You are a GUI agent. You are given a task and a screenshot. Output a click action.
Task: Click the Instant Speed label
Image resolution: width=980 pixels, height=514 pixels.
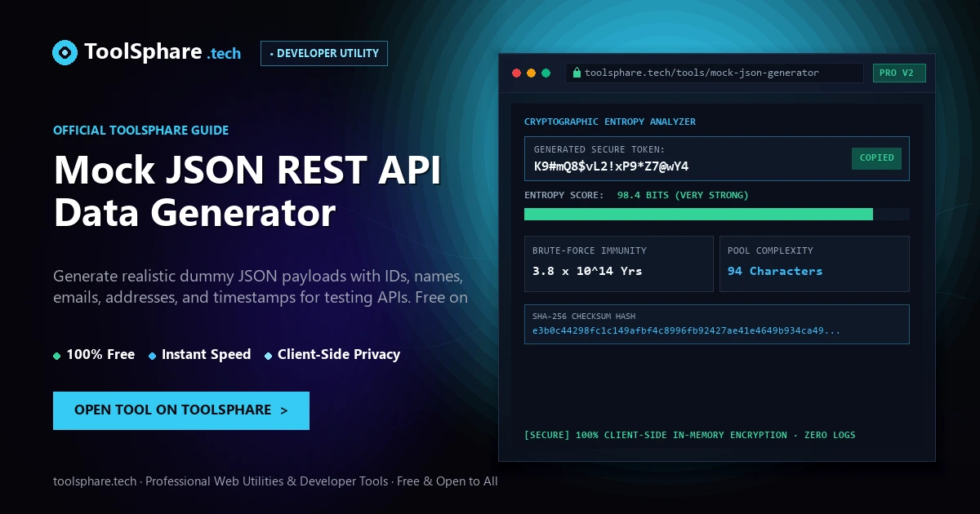click(x=206, y=355)
